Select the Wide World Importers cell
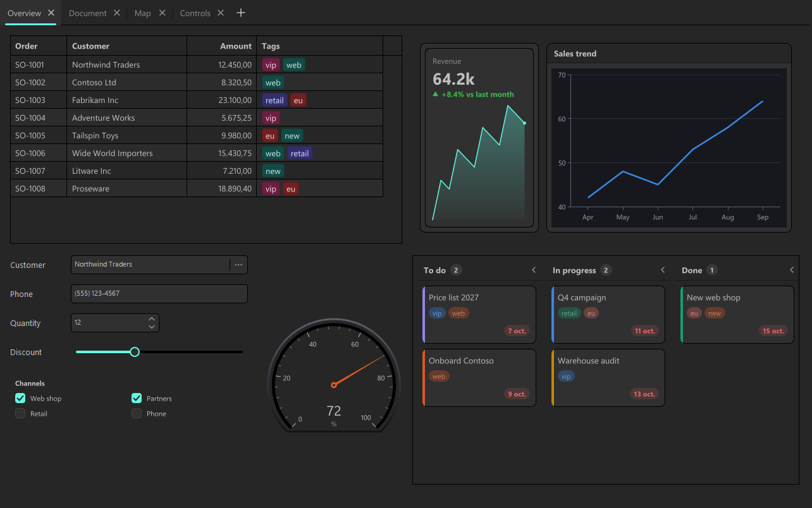812x508 pixels. (x=126, y=153)
